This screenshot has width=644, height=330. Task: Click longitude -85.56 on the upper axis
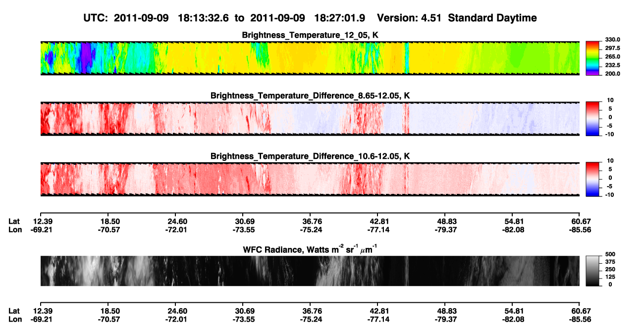click(580, 230)
